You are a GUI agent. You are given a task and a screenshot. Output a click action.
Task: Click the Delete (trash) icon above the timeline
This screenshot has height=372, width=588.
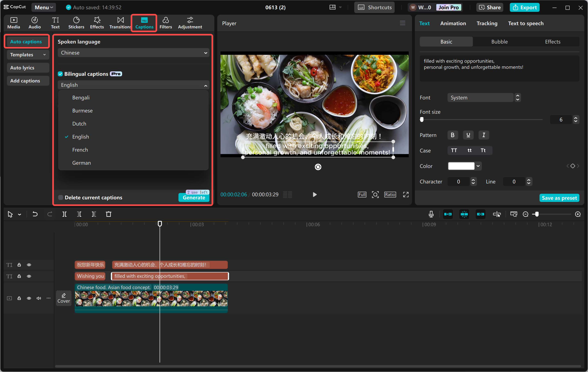pyautogui.click(x=109, y=214)
